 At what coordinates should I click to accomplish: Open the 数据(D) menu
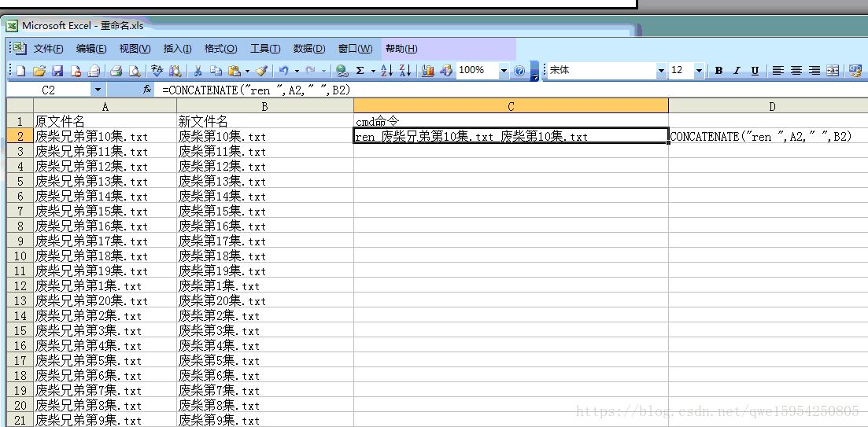click(309, 49)
